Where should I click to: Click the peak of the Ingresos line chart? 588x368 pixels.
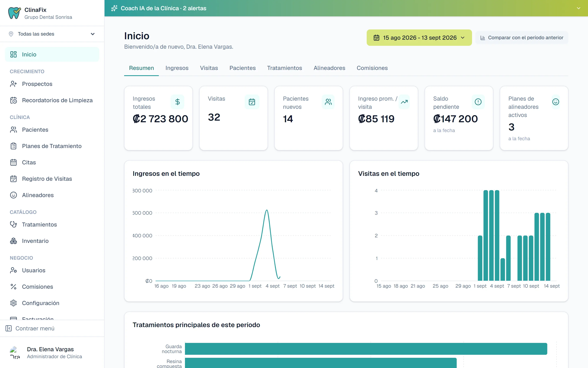click(x=267, y=210)
